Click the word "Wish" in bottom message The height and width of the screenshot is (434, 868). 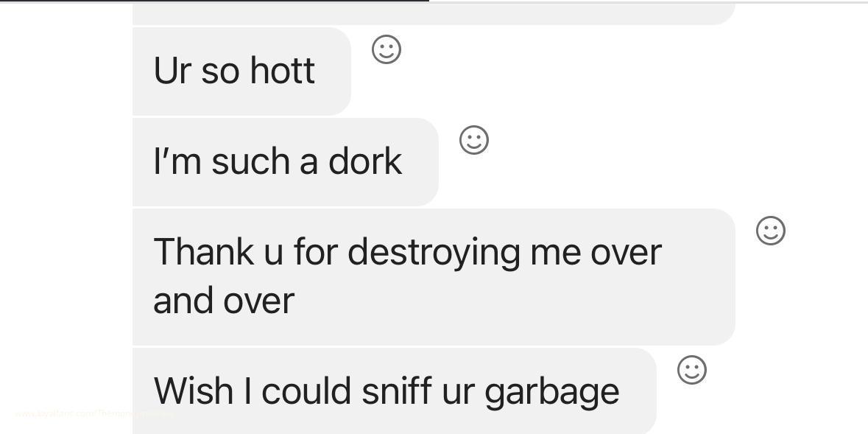[193, 391]
